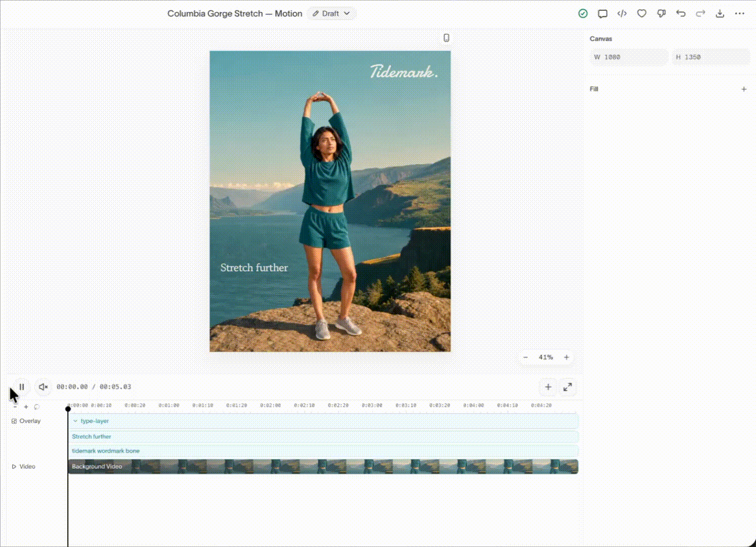Increase canvas zoom above 41%
This screenshot has height=547, width=756.
[x=566, y=357]
